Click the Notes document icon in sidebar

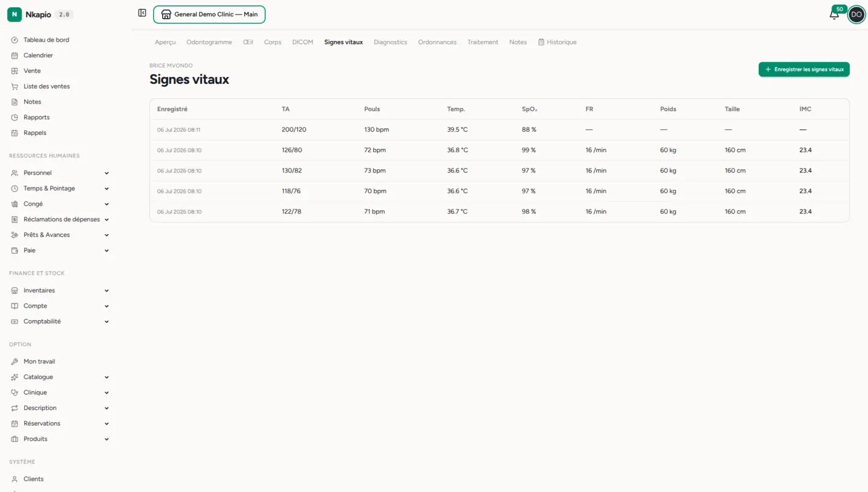[x=14, y=102]
